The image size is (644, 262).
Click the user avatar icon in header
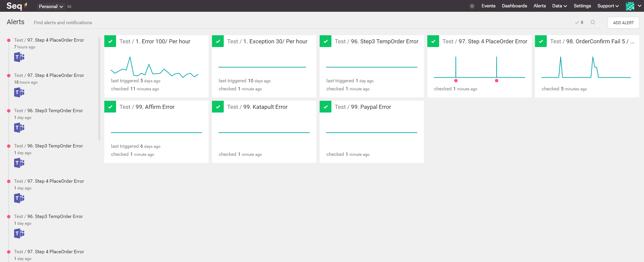[630, 6]
